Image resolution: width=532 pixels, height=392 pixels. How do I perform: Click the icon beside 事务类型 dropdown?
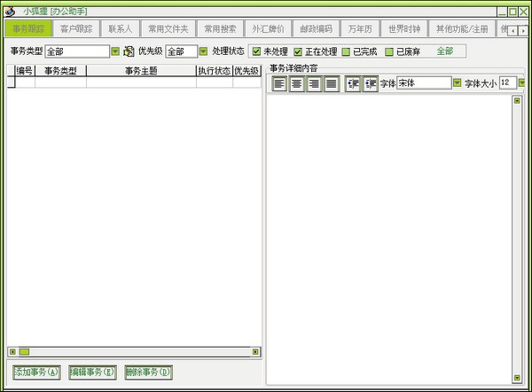pos(129,51)
